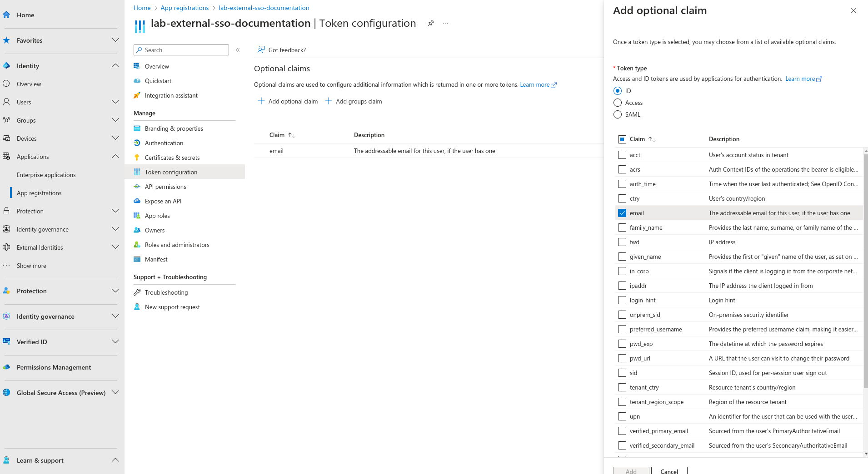The image size is (868, 474).
Task: Click the Users person icon
Action: [x=6, y=102]
